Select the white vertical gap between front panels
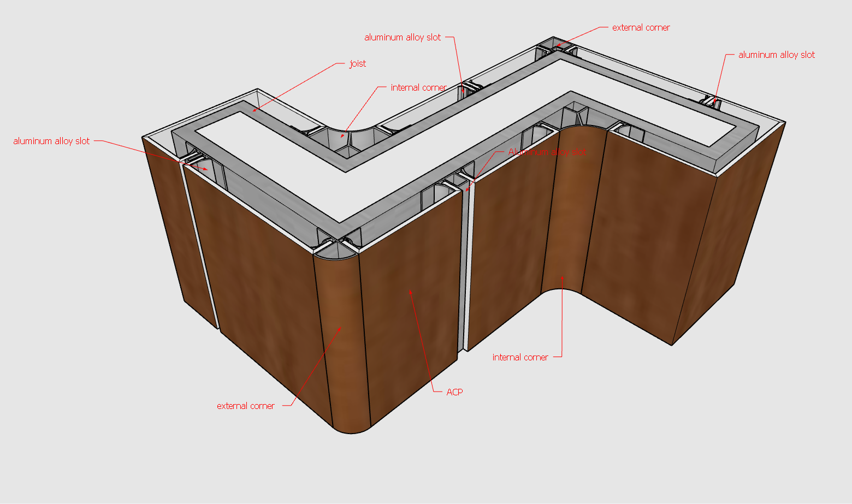Screen dimensions: 852x504 466,273
